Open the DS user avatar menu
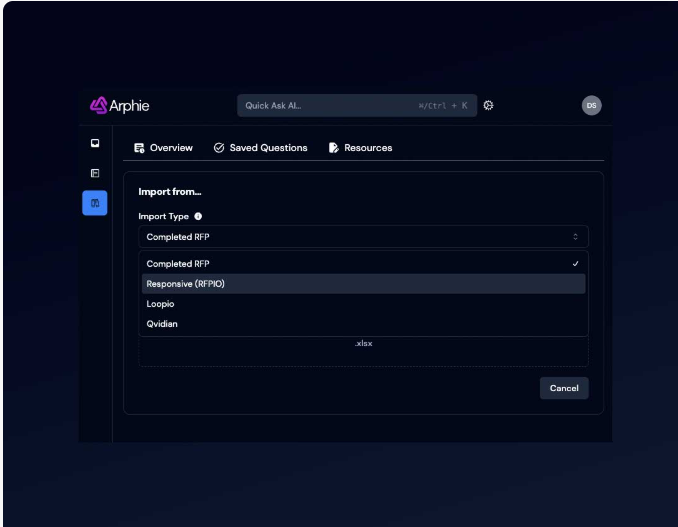Screen dimensions: 678x527 click(591, 105)
